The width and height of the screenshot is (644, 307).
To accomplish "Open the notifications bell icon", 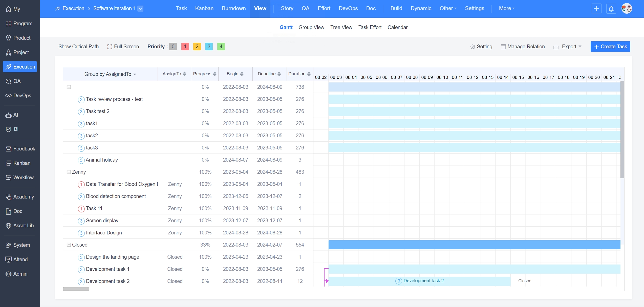I will [611, 9].
